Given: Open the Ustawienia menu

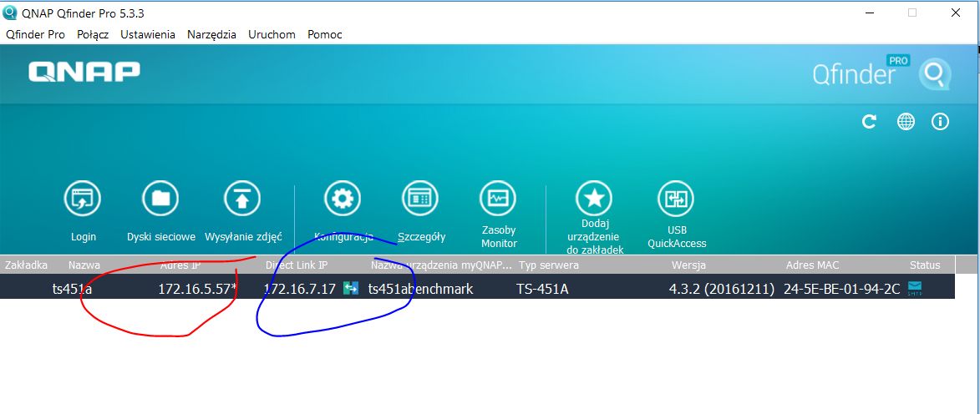Looking at the screenshot, I should coord(148,34).
